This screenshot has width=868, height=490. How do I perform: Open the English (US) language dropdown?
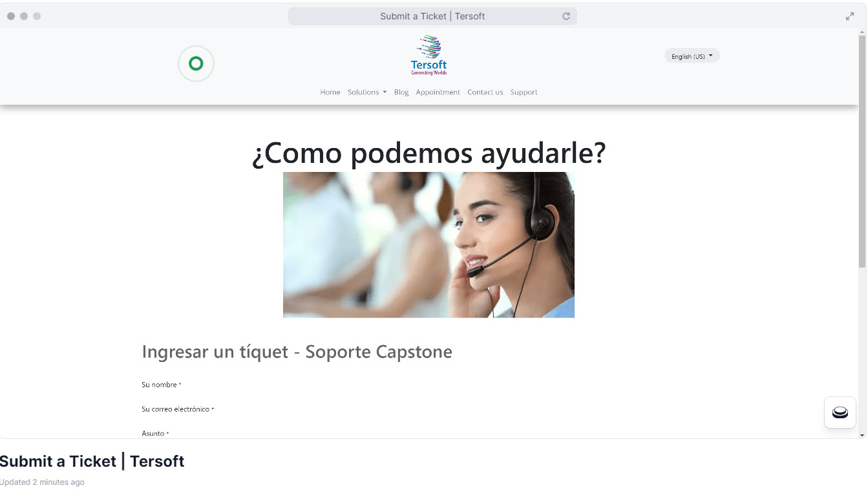tap(692, 56)
